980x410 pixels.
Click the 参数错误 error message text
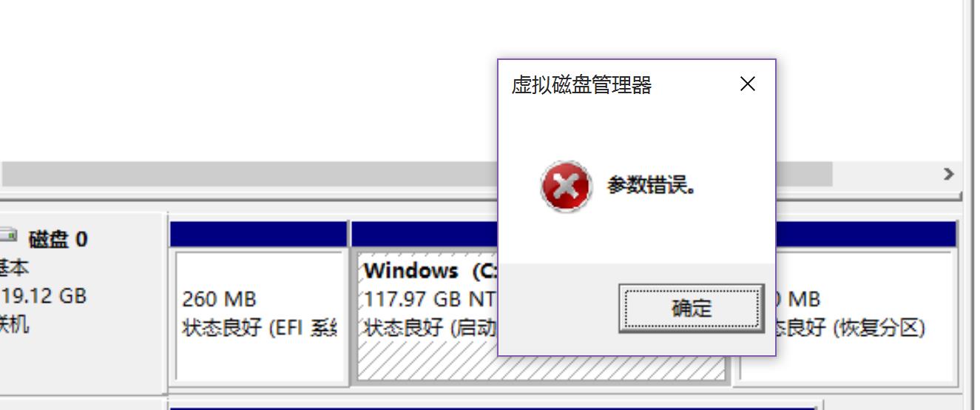pyautogui.click(x=652, y=185)
